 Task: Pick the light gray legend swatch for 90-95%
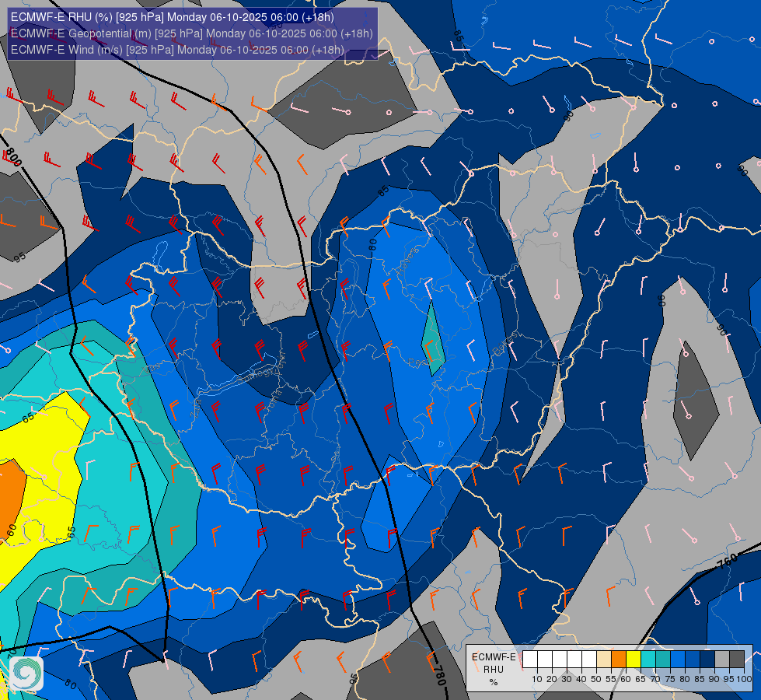pyautogui.click(x=722, y=660)
